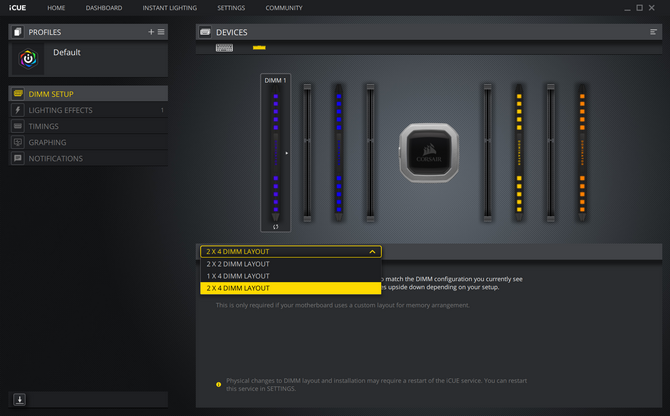The image size is (670, 416).
Task: Minimize the iCUE window
Action: (x=627, y=8)
